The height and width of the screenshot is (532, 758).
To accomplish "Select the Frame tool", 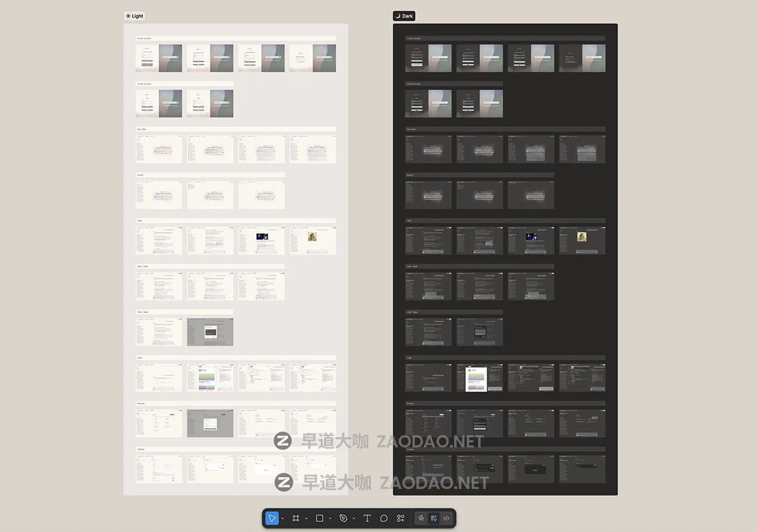I will pyautogui.click(x=296, y=518).
